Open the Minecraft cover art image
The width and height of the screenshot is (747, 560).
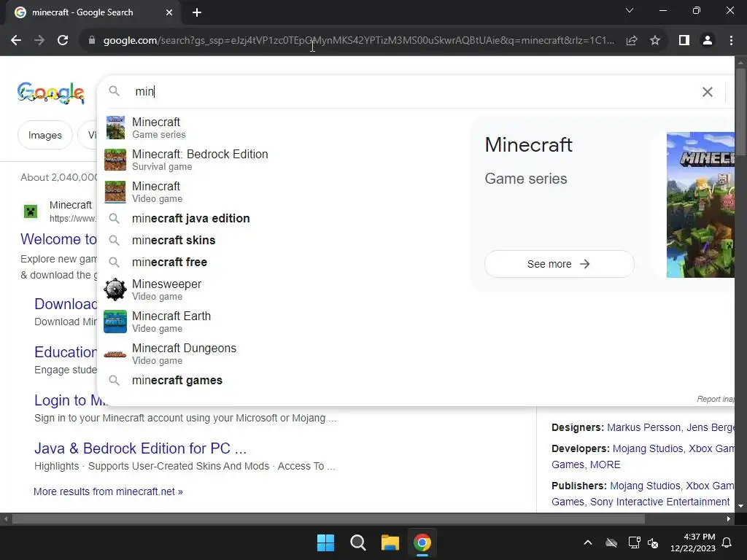pyautogui.click(x=700, y=205)
